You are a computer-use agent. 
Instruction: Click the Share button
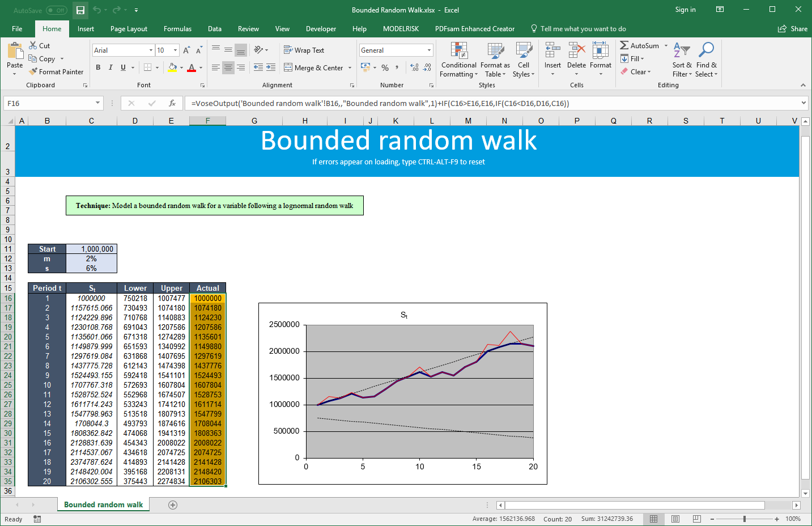click(x=792, y=28)
